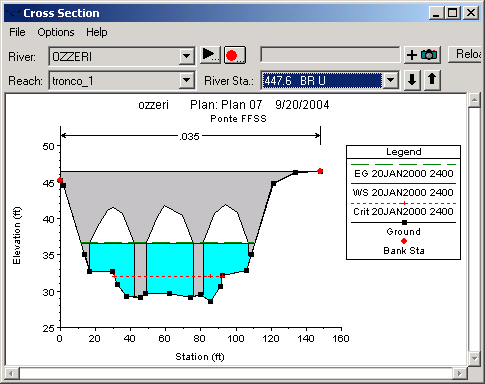Screen dimensions: 485x384
Task: Click the vertical scrollbar up arrow
Action: [474, 100]
